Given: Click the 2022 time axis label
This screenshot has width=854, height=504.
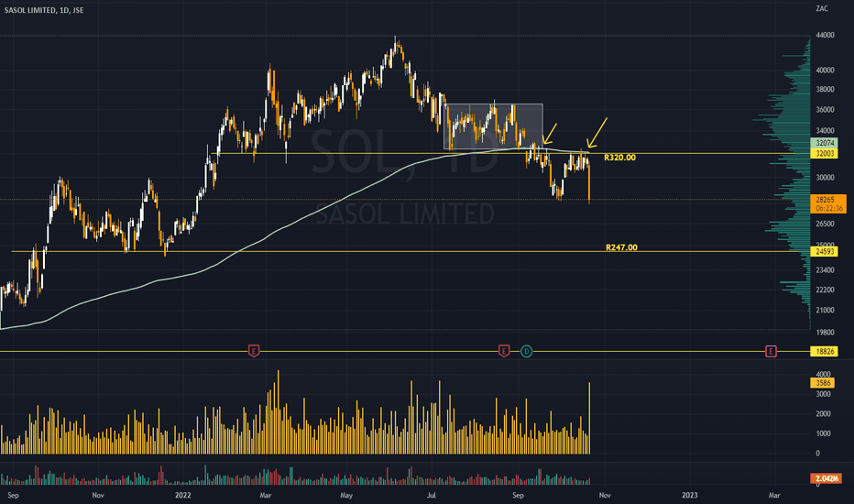Looking at the screenshot, I should (183, 495).
